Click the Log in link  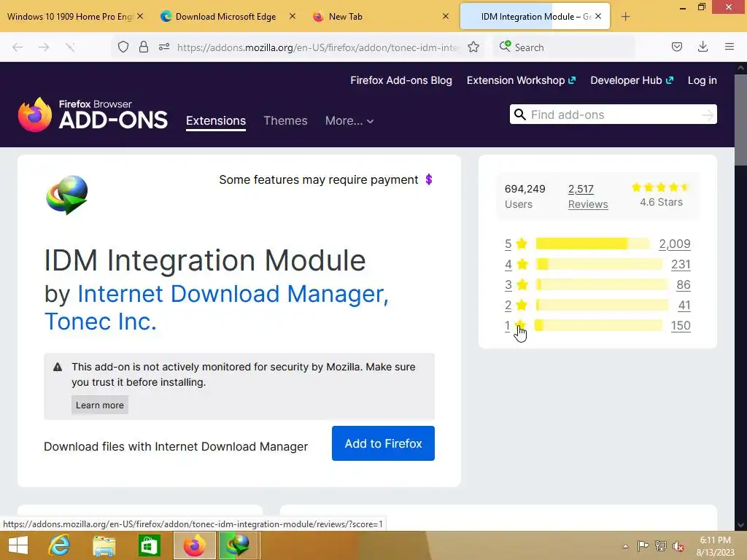703,80
